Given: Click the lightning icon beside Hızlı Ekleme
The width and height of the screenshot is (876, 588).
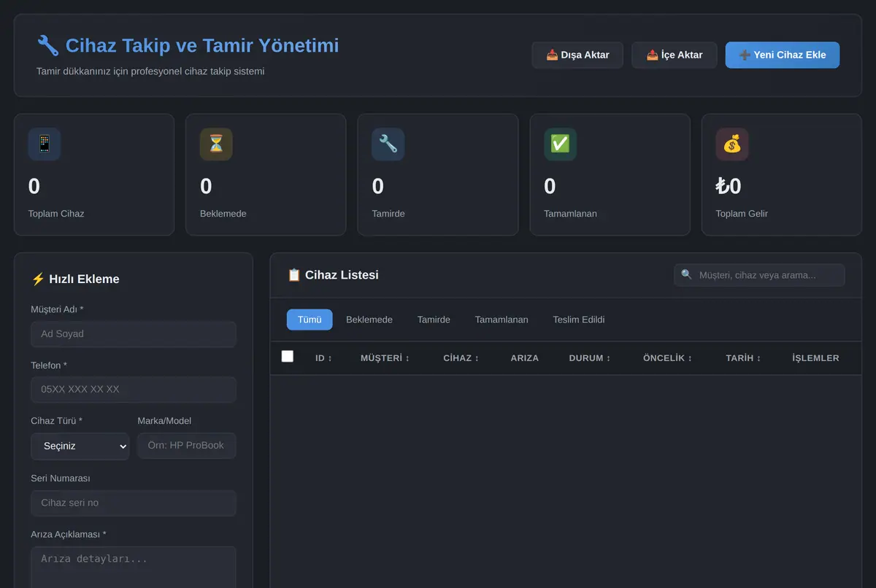Looking at the screenshot, I should 38,279.
